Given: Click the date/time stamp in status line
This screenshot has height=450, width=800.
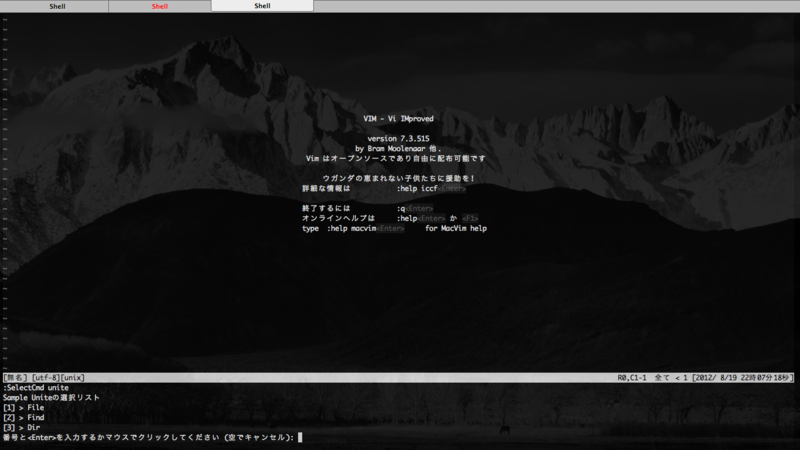Looking at the screenshot, I should [741, 378].
